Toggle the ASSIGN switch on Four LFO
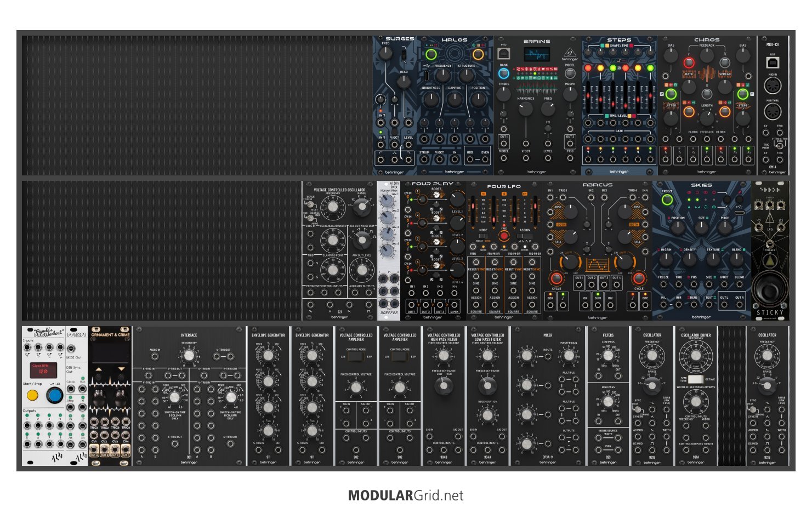812x507 pixels. pyautogui.click(x=525, y=235)
